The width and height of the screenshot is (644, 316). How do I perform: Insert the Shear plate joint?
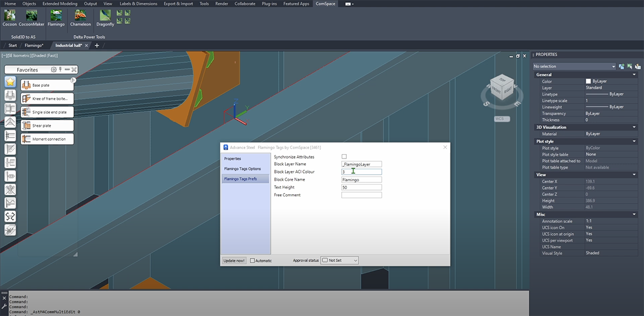tap(47, 126)
